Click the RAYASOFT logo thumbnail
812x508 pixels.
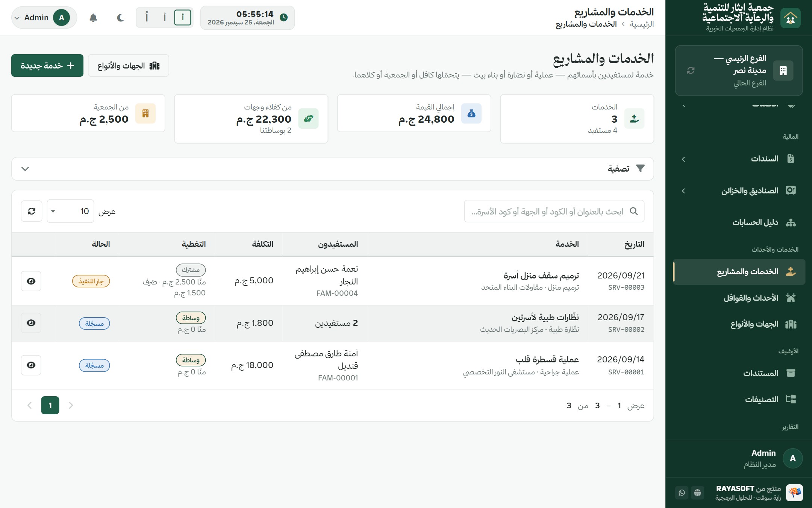coord(794,493)
